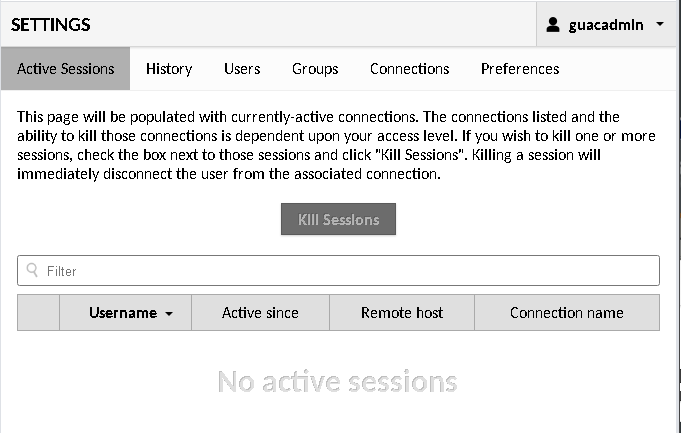Image resolution: width=681 pixels, height=433 pixels.
Task: Select the Connections tab
Action: [409, 69]
